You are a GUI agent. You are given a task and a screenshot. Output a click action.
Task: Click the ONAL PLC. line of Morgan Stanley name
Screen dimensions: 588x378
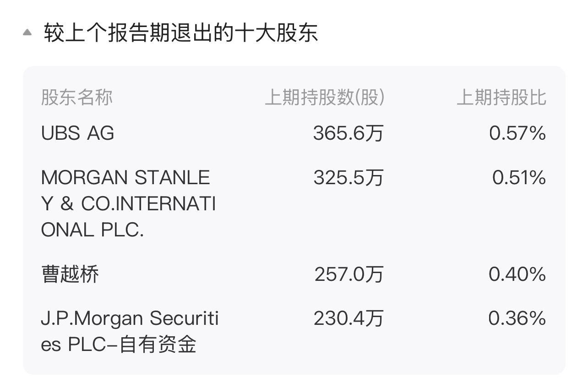point(93,230)
